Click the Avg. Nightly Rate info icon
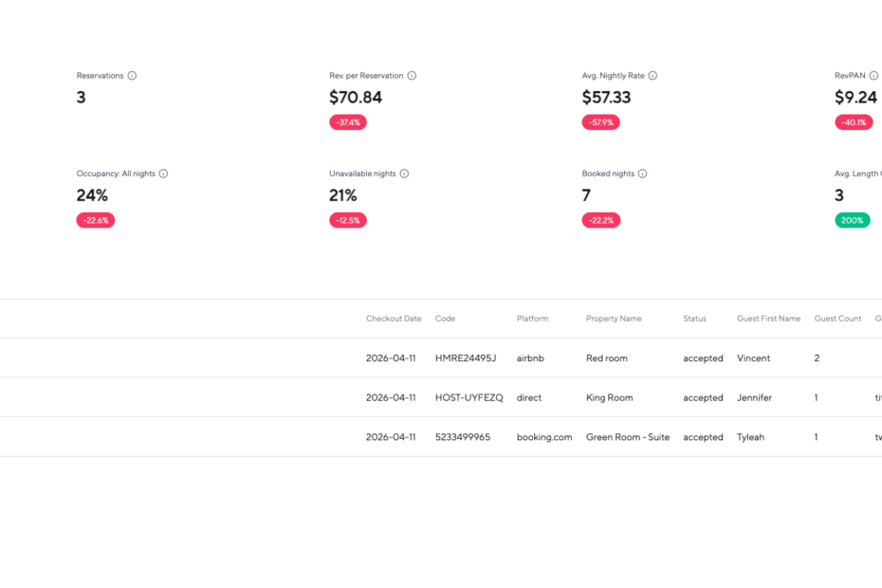Image resolution: width=882 pixels, height=588 pixels. pyautogui.click(x=652, y=76)
